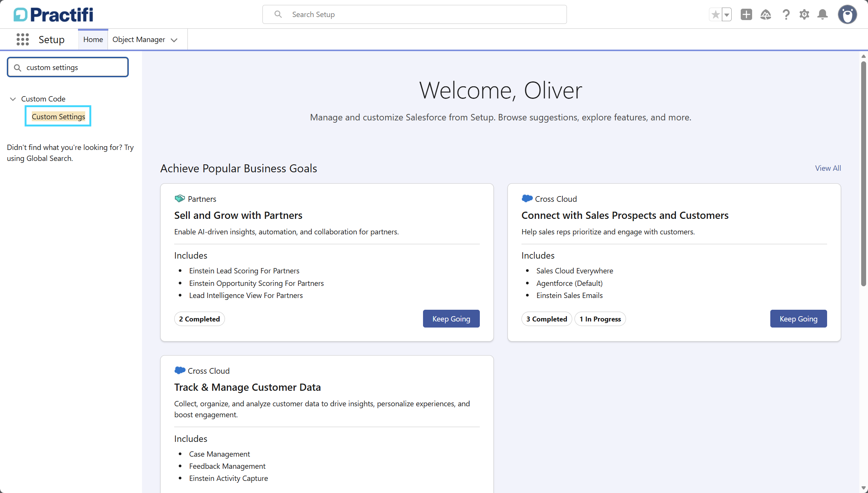Click the Quick Find box with custom settings

point(68,67)
